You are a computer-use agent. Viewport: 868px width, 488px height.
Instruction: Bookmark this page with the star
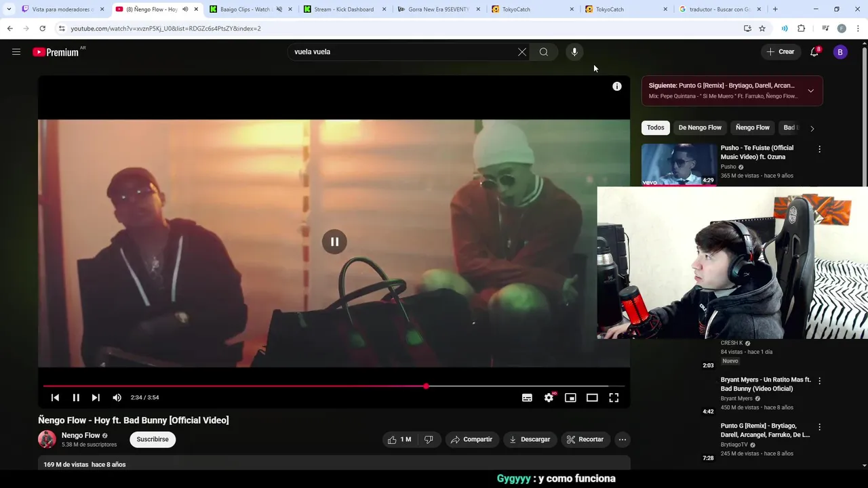click(x=762, y=28)
